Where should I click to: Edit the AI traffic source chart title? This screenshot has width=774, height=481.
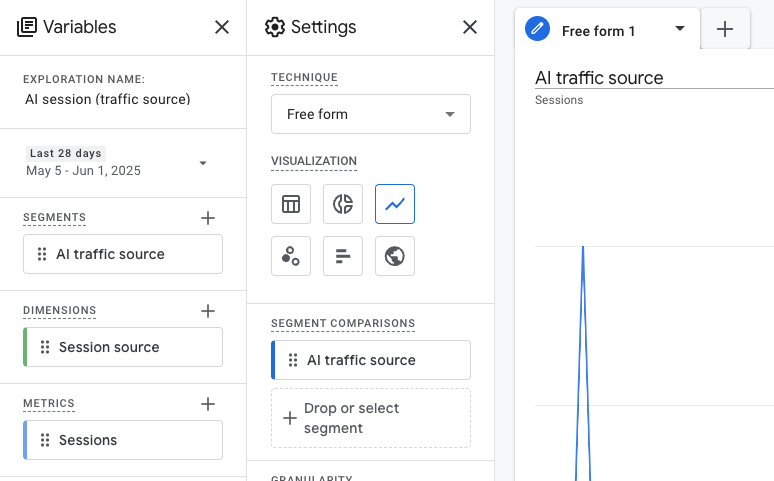[x=654, y=78]
